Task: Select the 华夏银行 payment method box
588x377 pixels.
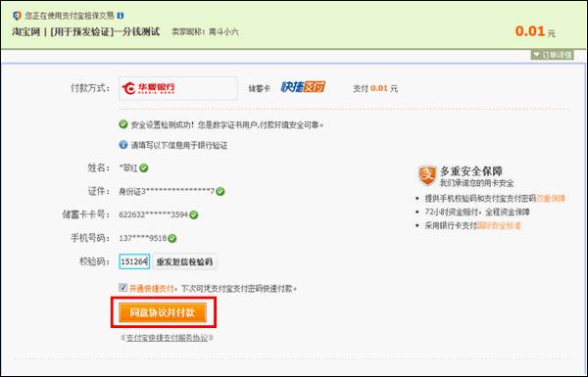Action: click(x=178, y=88)
